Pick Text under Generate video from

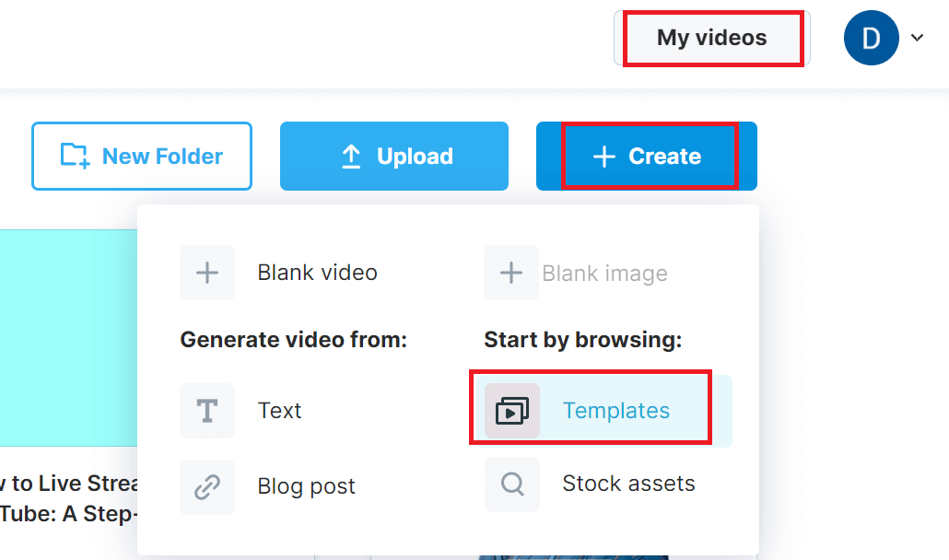coord(279,411)
